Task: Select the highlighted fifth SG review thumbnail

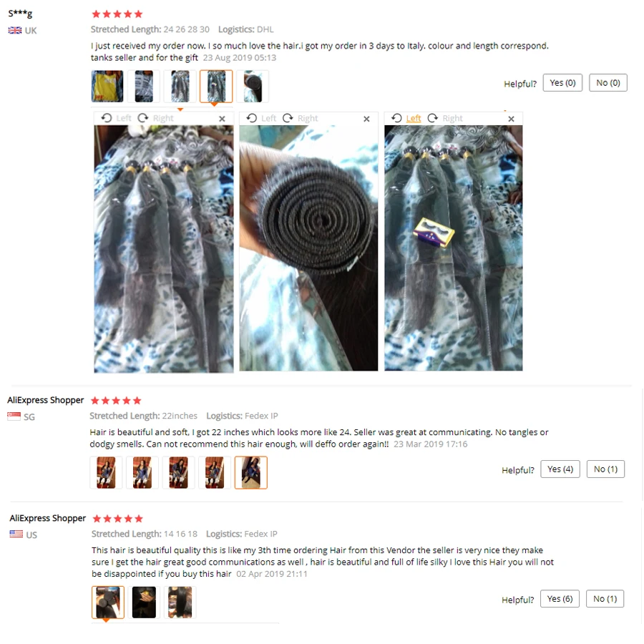Action: click(x=251, y=473)
